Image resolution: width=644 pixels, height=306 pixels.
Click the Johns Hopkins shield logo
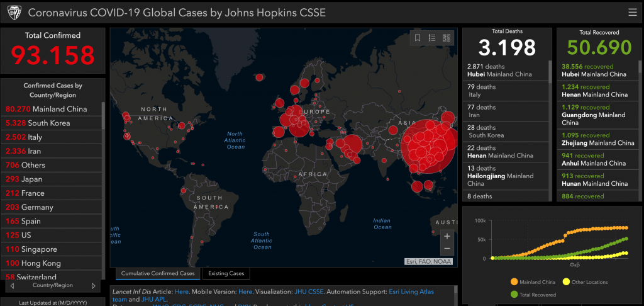tap(14, 13)
